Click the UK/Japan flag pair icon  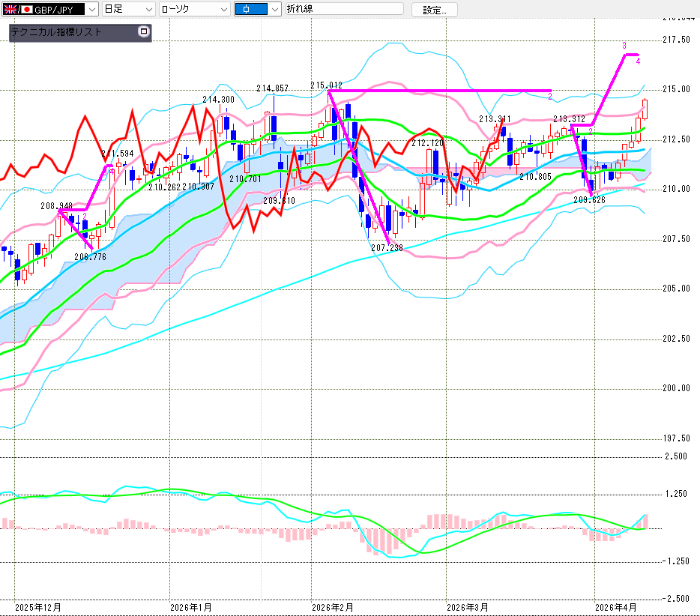coord(19,10)
